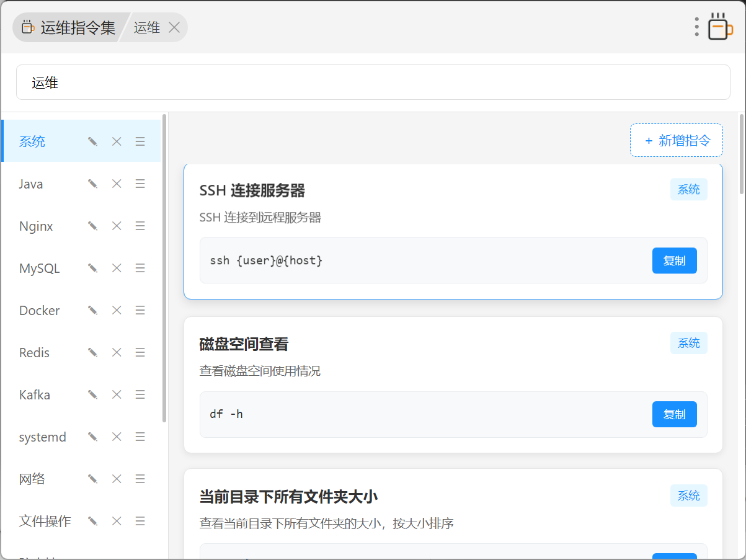746x560 pixels.
Task: Click the reorder handle beside Kafka
Action: click(x=140, y=394)
